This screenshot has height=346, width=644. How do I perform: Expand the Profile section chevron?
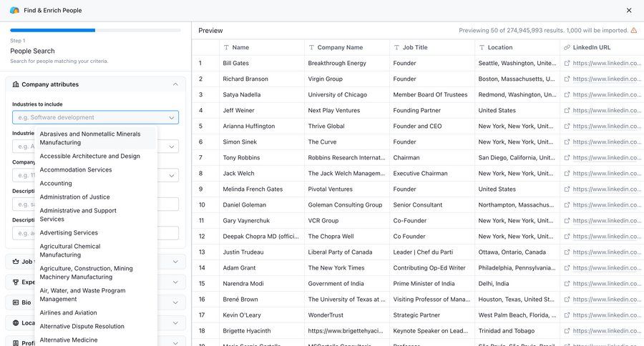(x=175, y=342)
